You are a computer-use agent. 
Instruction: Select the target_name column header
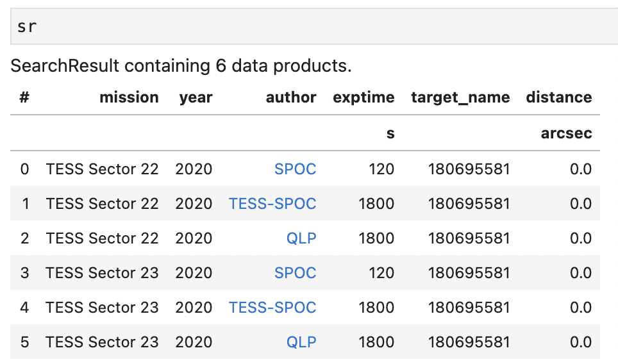click(460, 97)
